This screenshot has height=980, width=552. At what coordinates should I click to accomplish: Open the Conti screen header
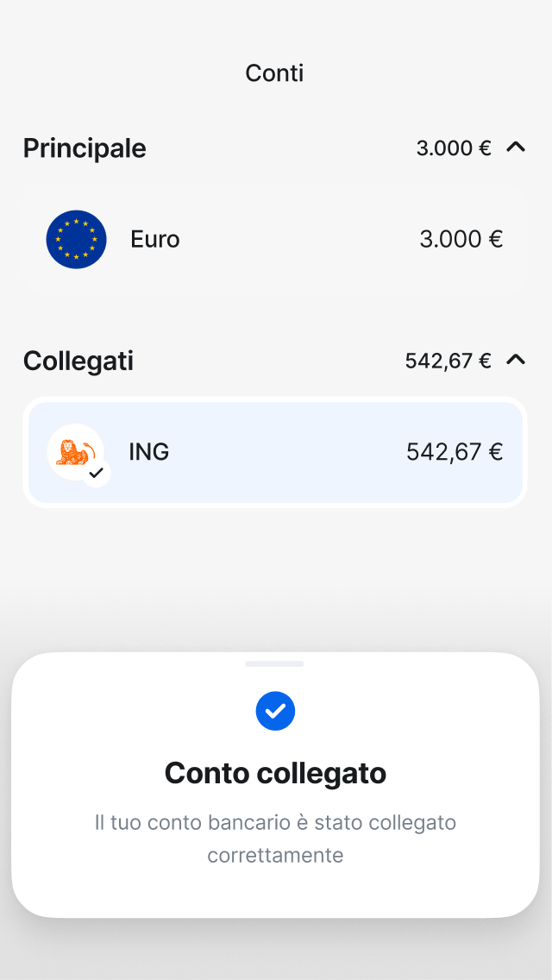click(274, 72)
